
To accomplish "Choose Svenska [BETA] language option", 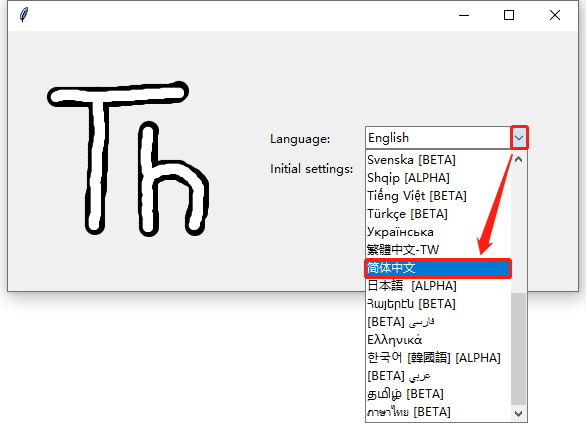I will point(438,160).
